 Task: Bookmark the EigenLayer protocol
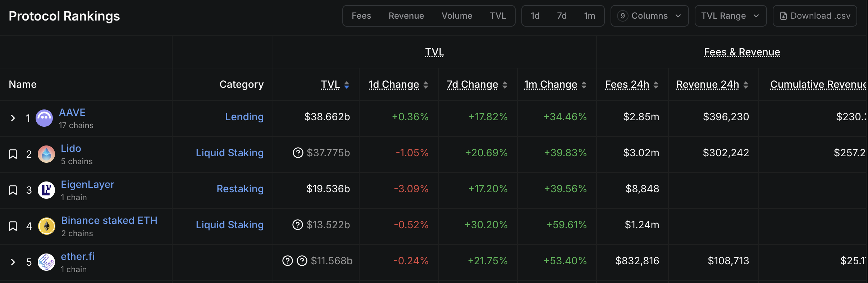pos(13,190)
